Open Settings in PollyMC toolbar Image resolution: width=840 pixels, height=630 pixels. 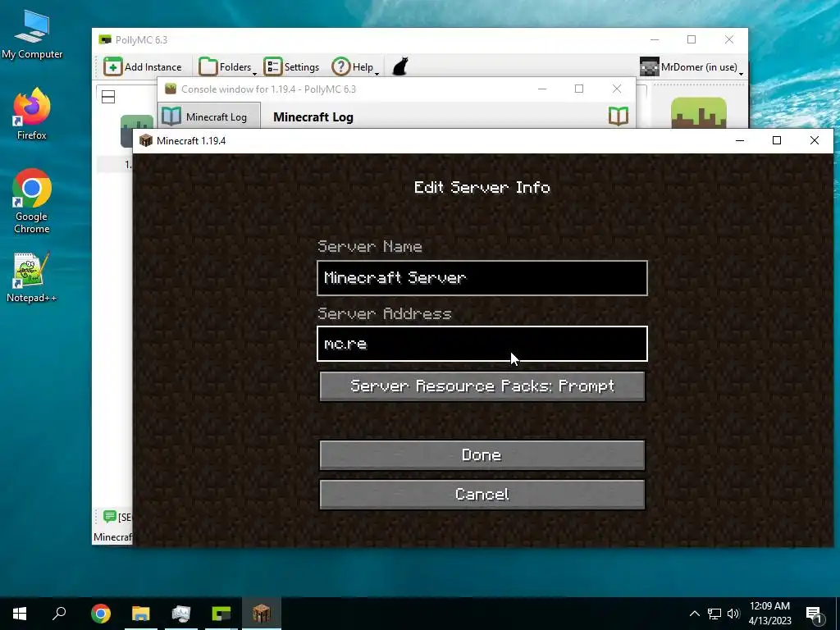[x=291, y=67]
